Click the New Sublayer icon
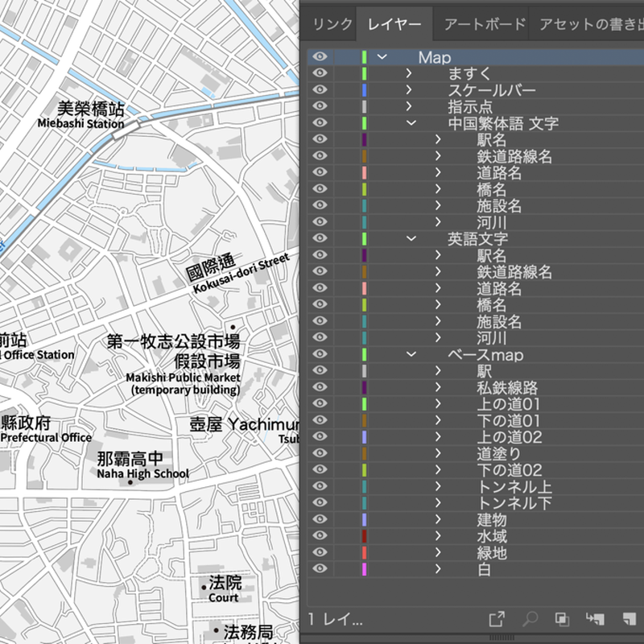 pos(593,620)
